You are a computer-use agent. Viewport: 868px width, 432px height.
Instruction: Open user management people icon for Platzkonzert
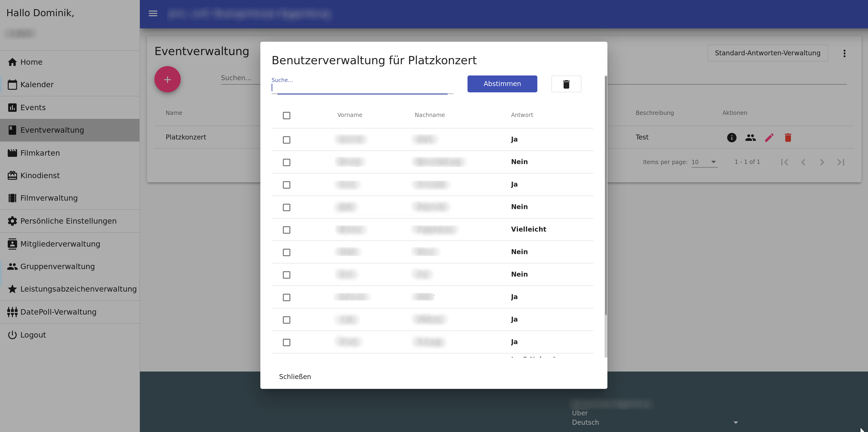coord(750,138)
